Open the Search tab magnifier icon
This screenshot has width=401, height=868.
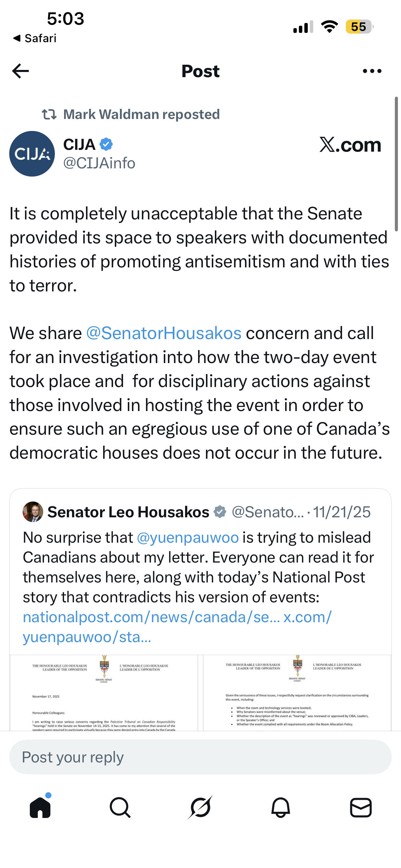click(x=120, y=807)
